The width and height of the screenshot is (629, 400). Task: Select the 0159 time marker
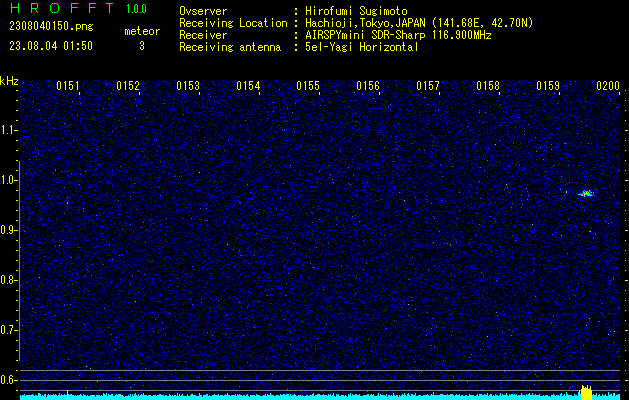click(548, 87)
